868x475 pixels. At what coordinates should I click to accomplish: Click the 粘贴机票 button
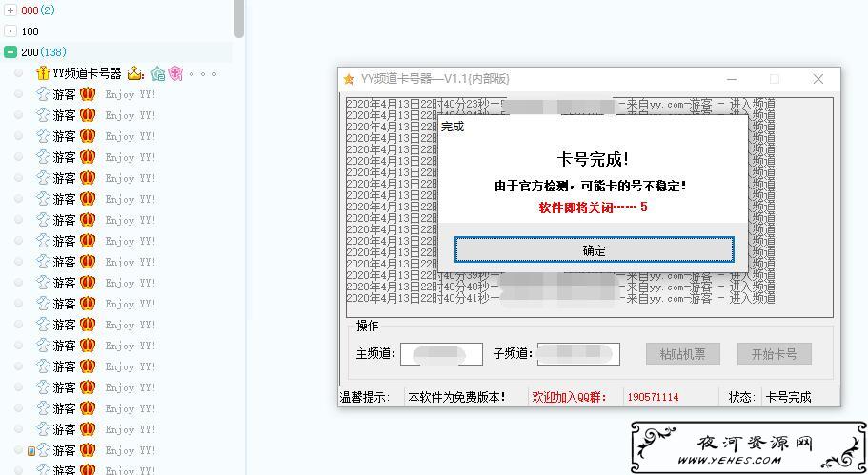(x=682, y=354)
